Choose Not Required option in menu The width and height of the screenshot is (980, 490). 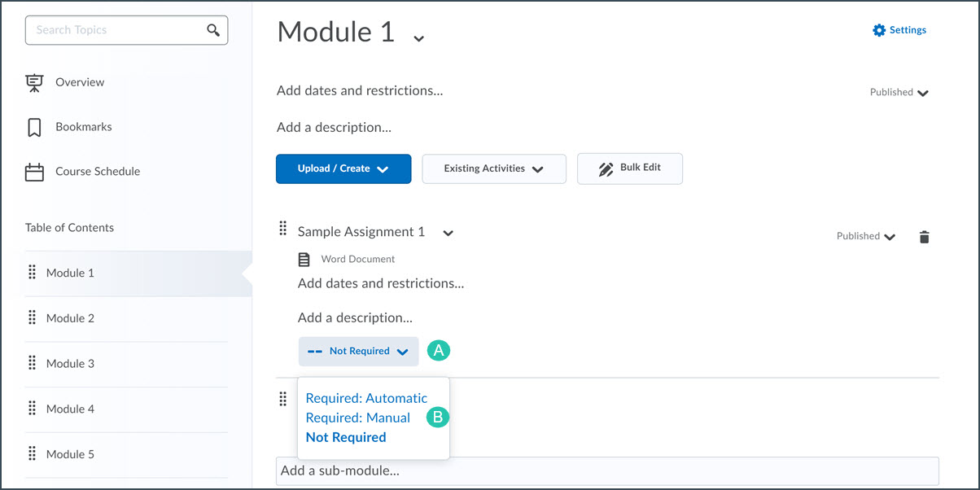(x=346, y=437)
